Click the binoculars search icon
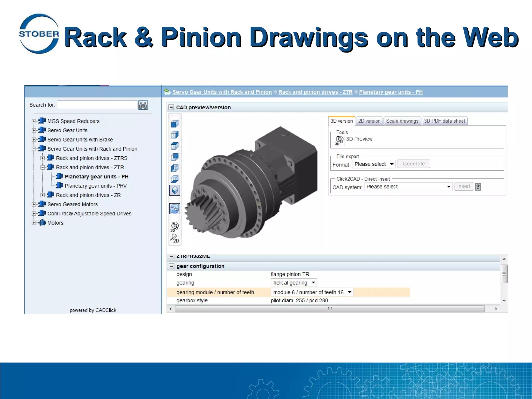Image resolution: width=532 pixels, height=399 pixels. (143, 105)
